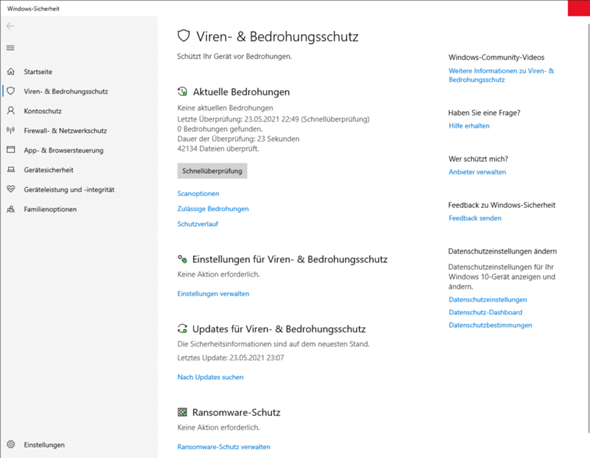The image size is (590, 458).
Task: Open App- & Browsersteuerung section
Action: pyautogui.click(x=64, y=150)
